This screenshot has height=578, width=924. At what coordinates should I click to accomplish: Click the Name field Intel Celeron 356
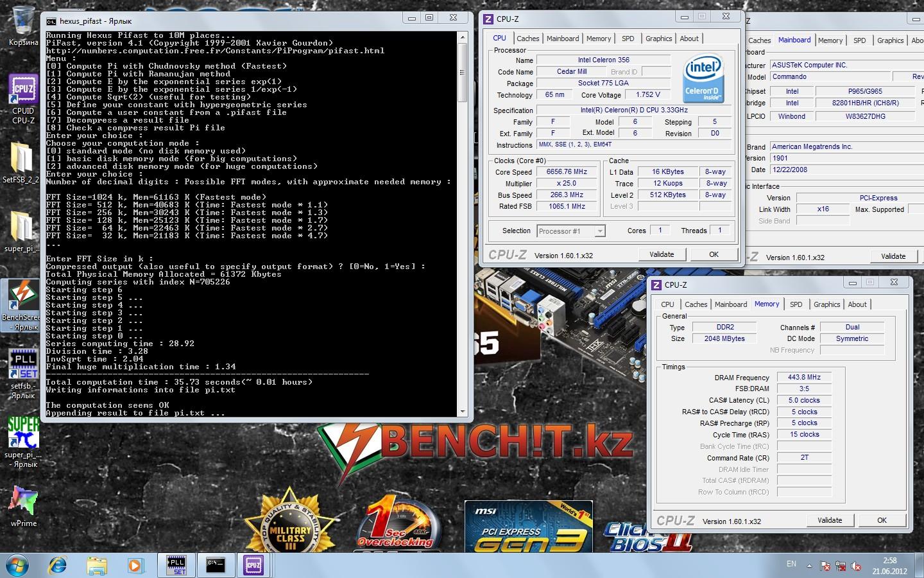click(603, 60)
